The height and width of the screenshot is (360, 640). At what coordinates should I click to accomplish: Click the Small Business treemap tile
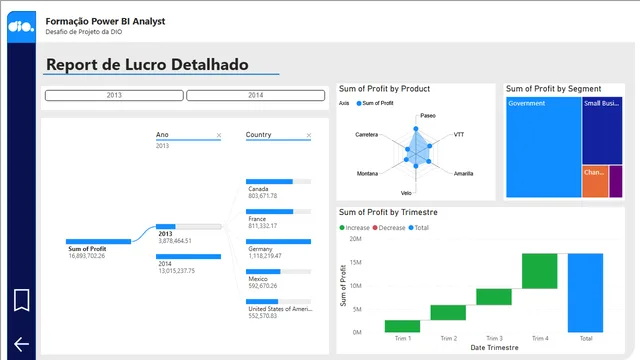602,131
